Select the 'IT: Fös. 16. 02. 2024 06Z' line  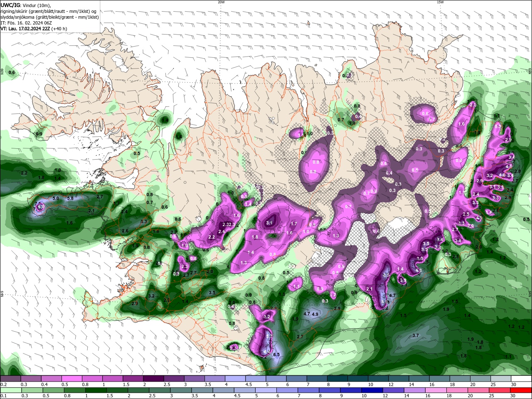click(26, 23)
